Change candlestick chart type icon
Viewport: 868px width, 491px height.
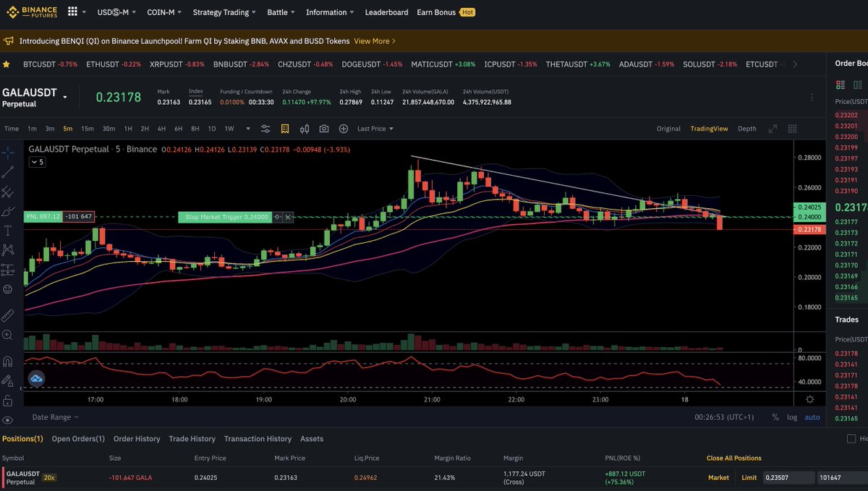[305, 129]
